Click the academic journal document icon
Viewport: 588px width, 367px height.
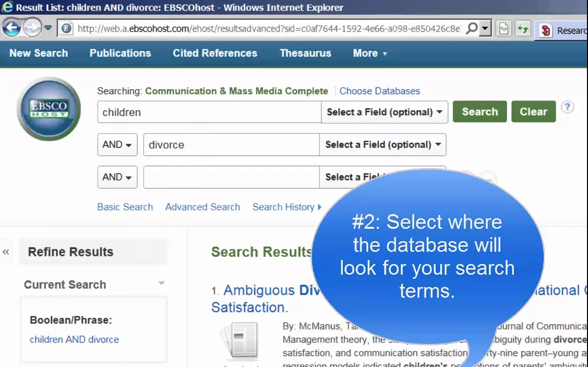click(x=240, y=339)
